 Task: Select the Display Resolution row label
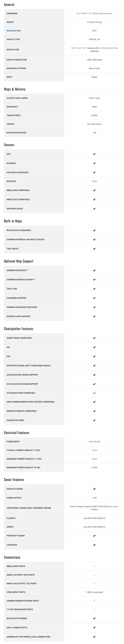click(17, 60)
